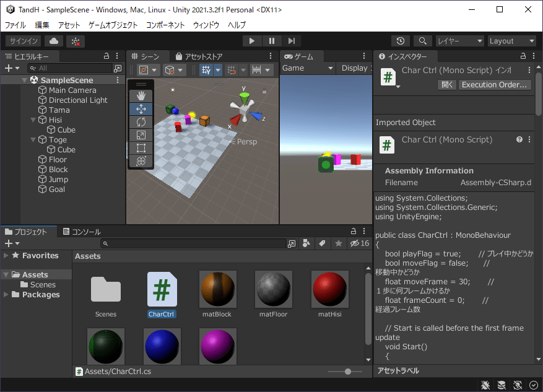
Task: Select the Scenes folder under Assets
Action: [38, 285]
